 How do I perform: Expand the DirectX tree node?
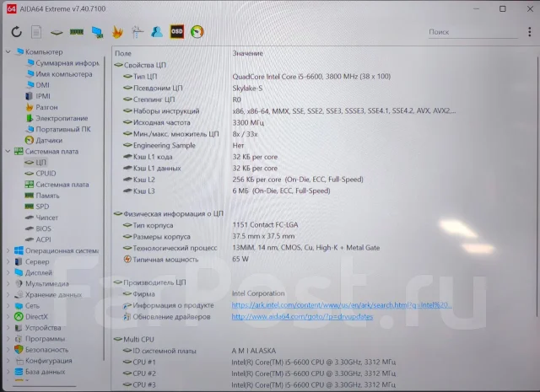pyautogui.click(x=8, y=317)
